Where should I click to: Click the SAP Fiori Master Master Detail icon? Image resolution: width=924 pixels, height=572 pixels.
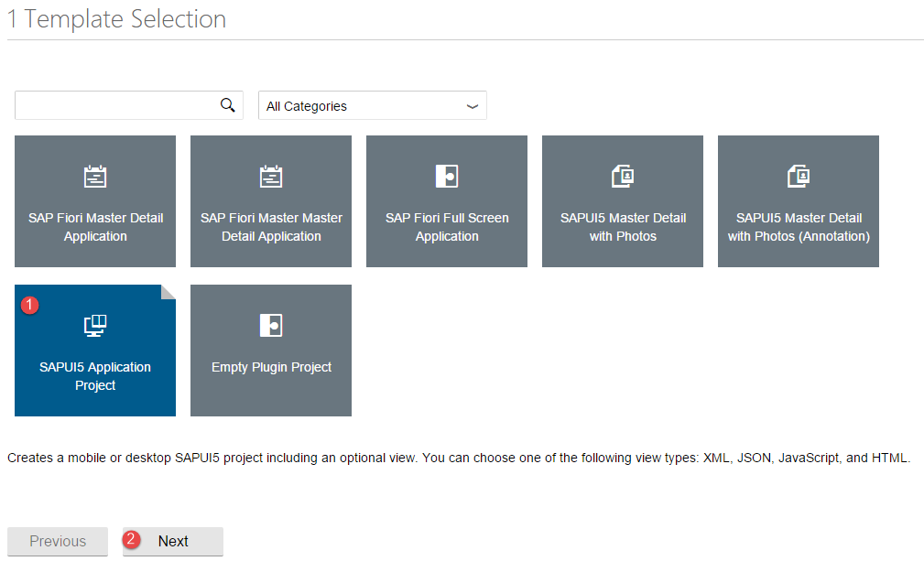pos(271,176)
